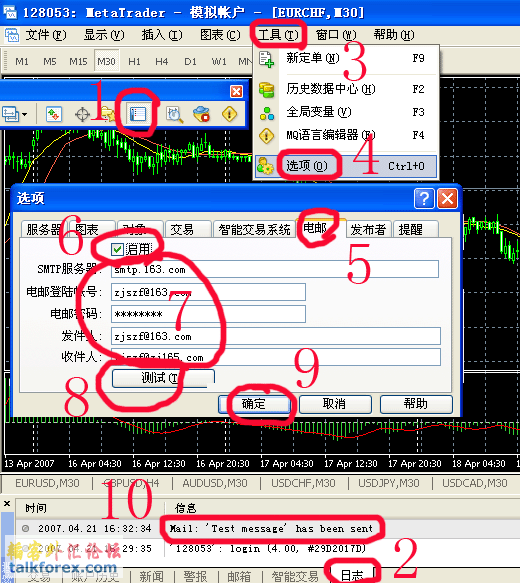The image size is (520, 583).
Task: Switch to USDCHF,M30 chart tab
Action: click(303, 483)
